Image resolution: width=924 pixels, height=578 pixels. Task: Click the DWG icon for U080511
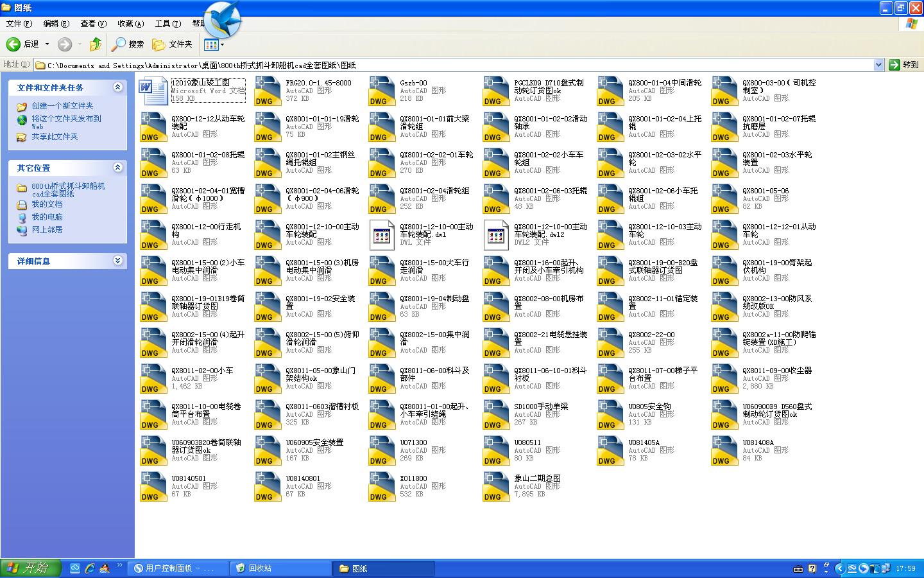(x=497, y=451)
